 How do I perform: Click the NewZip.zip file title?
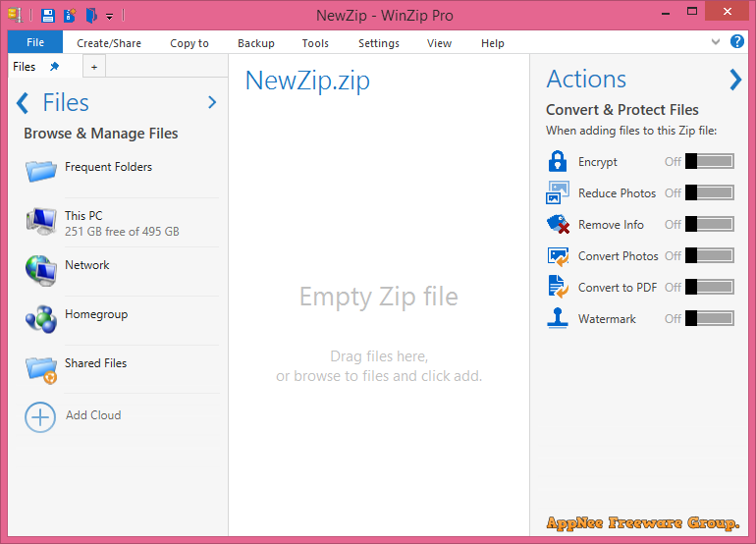pos(307,81)
